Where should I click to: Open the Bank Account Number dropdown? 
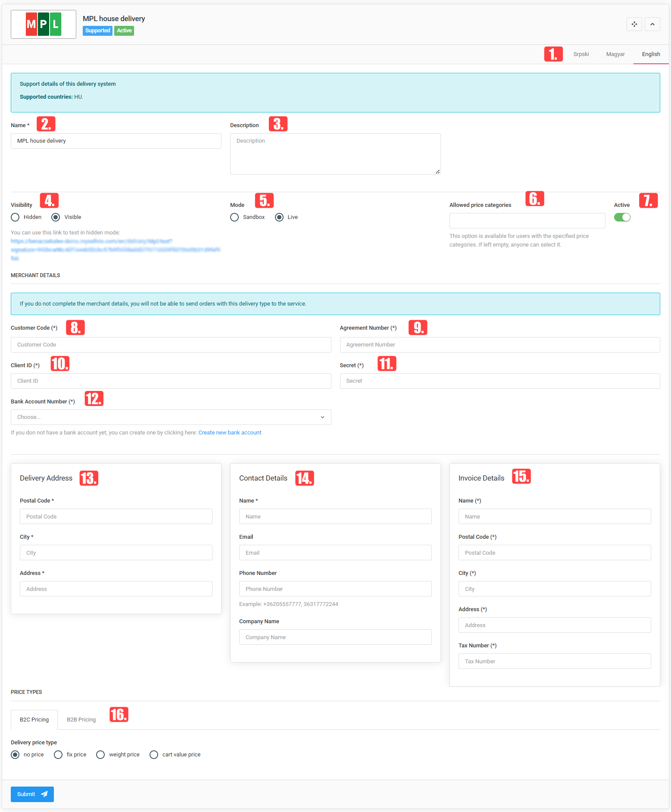[171, 417]
